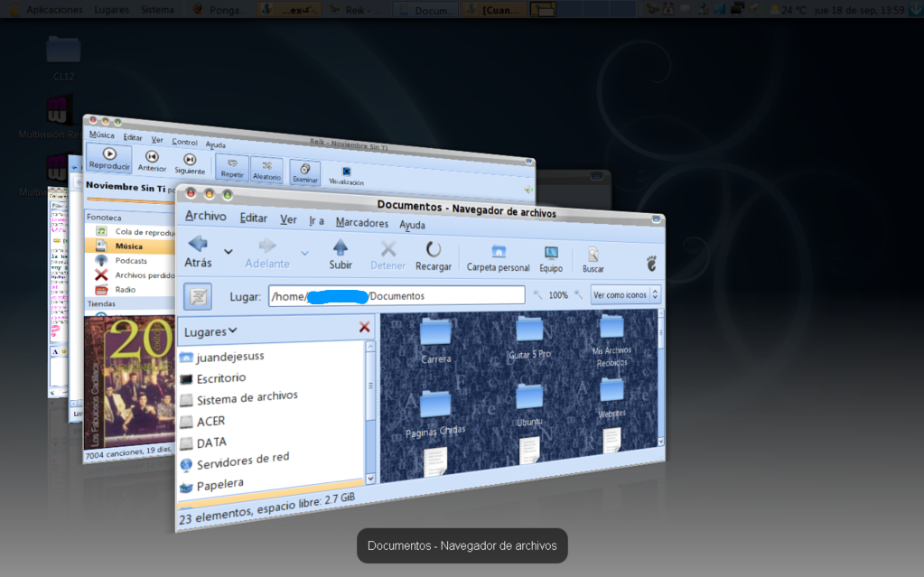The height and width of the screenshot is (577, 924).
Task: Click the album cover art in Rhythmbox
Action: 129,384
